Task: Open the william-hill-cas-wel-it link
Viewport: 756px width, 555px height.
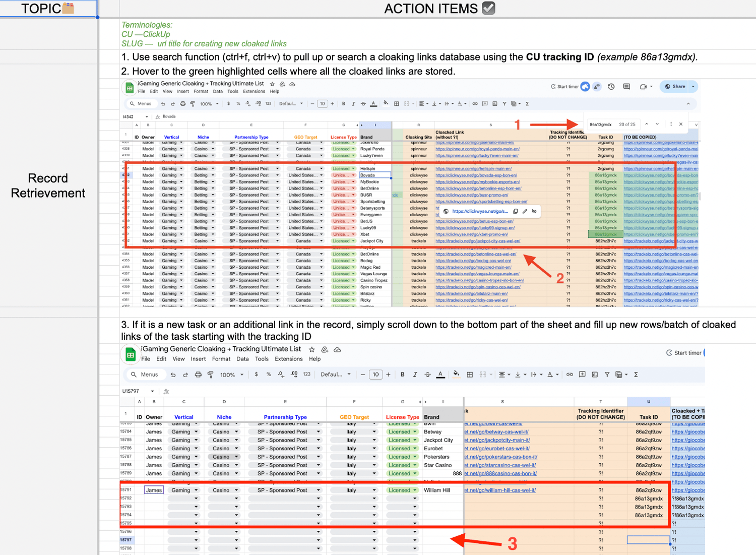Action: [x=500, y=490]
